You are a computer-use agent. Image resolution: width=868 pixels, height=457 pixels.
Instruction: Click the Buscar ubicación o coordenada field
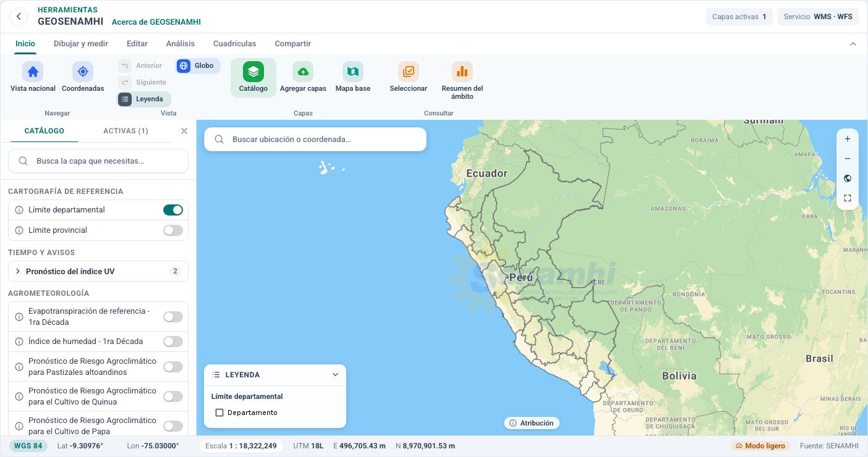[315, 140]
